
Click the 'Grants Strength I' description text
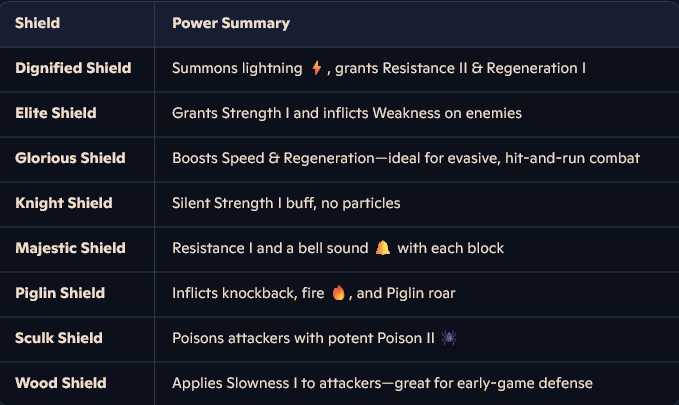[347, 113]
